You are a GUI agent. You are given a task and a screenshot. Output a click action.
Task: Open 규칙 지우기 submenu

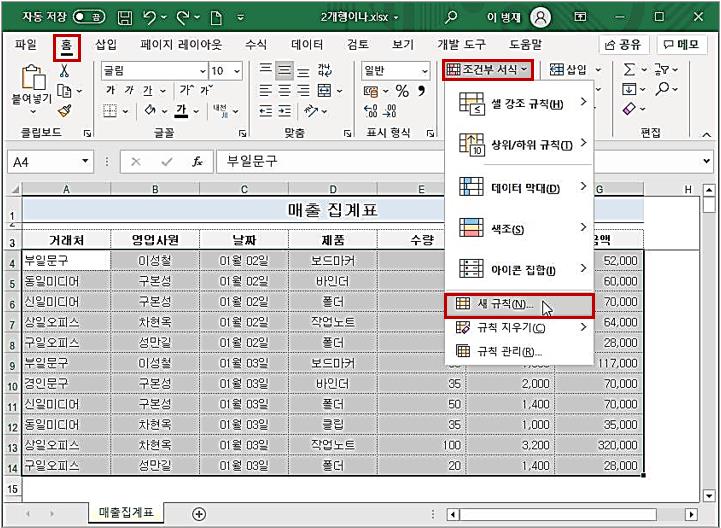[x=519, y=327]
